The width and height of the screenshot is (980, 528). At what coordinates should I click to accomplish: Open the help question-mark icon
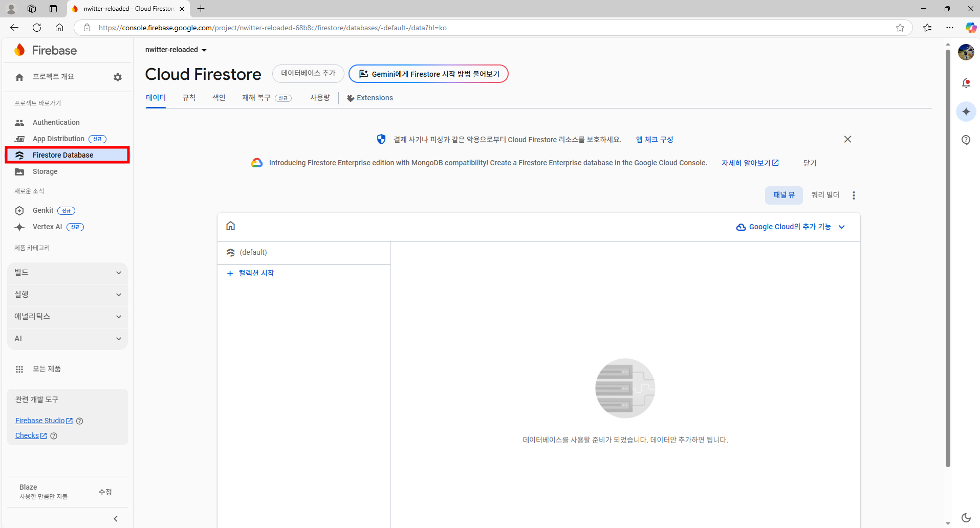pos(966,140)
